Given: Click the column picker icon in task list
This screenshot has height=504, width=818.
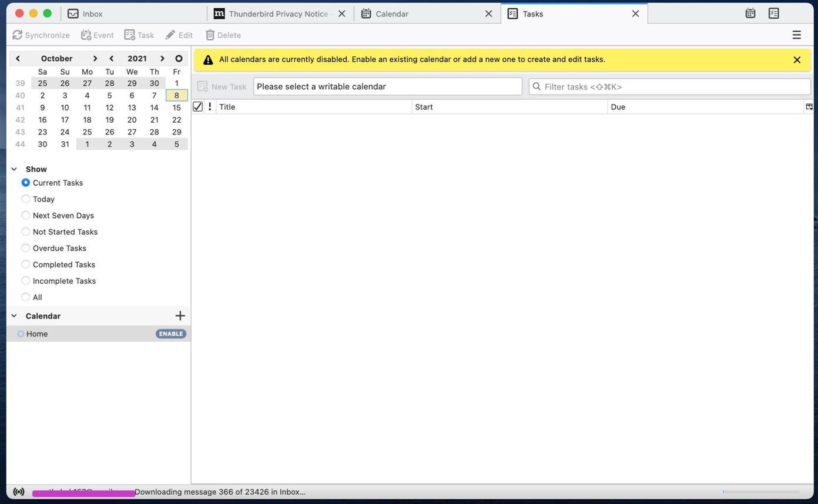Looking at the screenshot, I should (x=809, y=107).
